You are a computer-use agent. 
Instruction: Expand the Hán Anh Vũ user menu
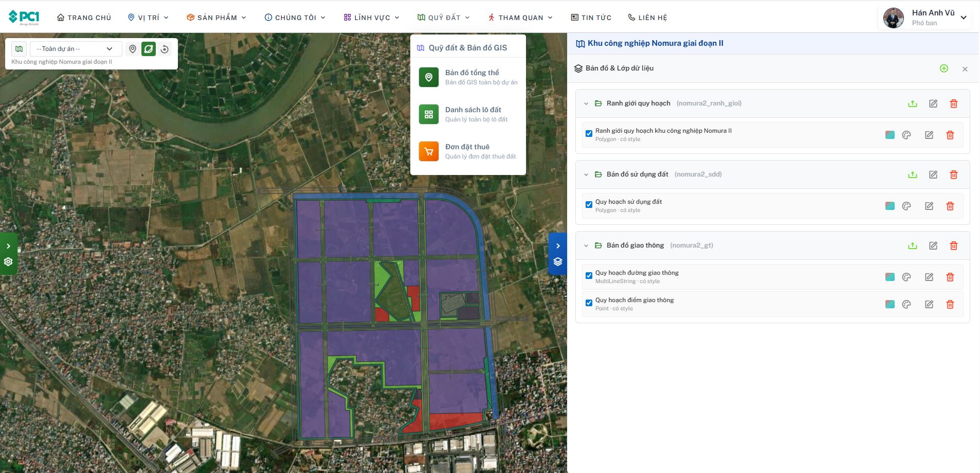click(963, 17)
